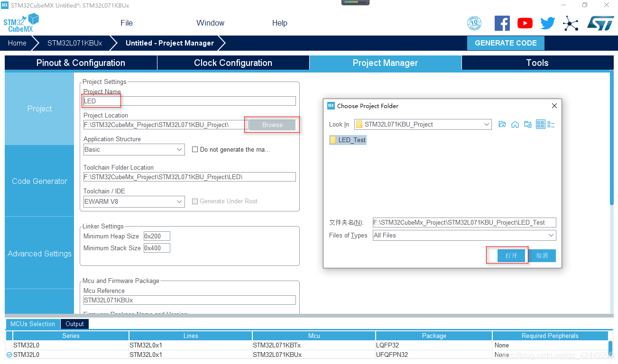This screenshot has height=364, width=618.
Task: Edit Minimum Stack Size field
Action: pyautogui.click(x=157, y=248)
